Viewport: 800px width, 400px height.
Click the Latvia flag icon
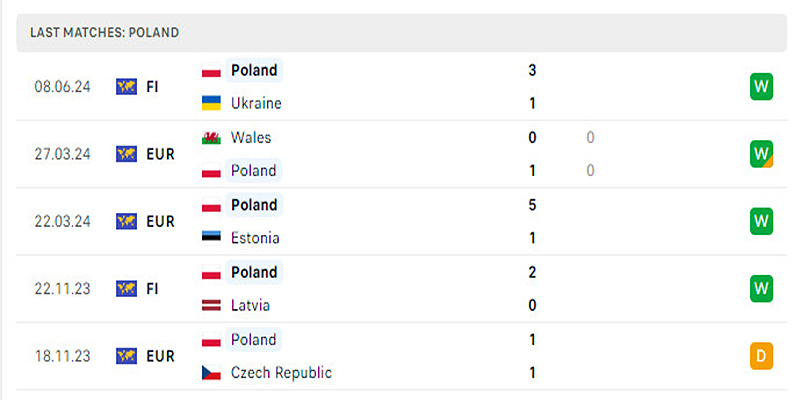pyautogui.click(x=211, y=305)
